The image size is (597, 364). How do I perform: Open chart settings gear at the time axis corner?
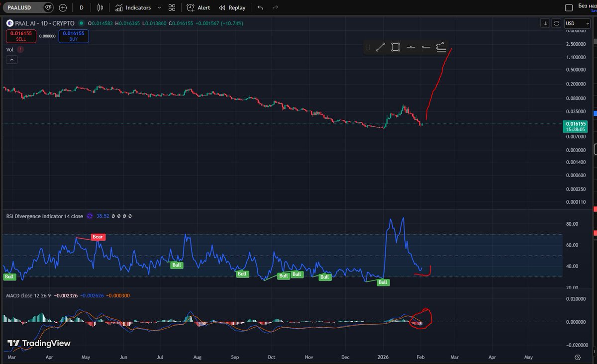[x=578, y=357]
